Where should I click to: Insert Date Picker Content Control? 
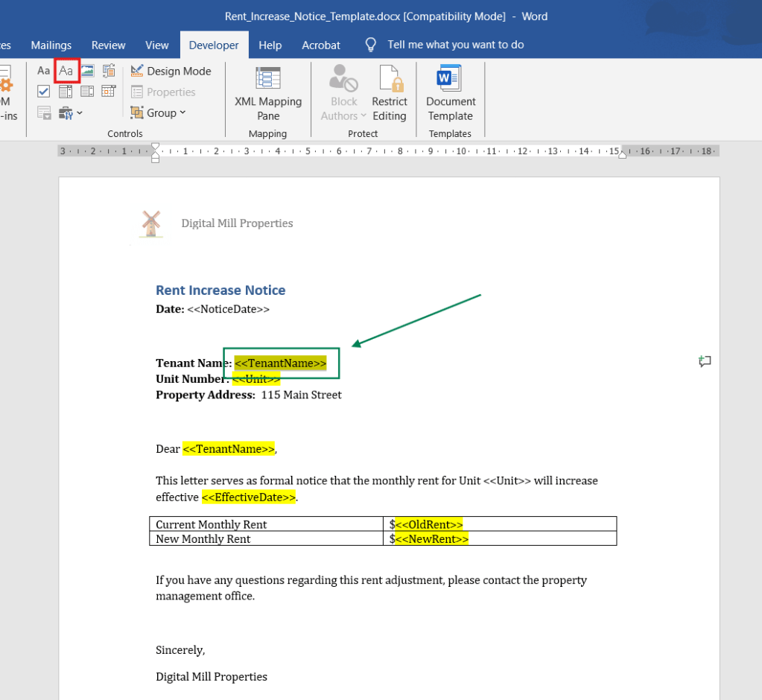[109, 92]
